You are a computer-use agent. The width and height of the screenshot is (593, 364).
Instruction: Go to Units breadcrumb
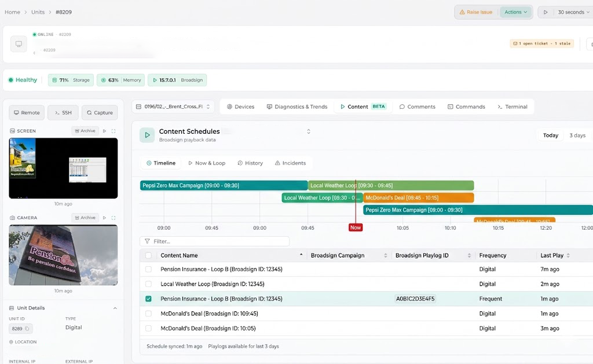point(38,12)
